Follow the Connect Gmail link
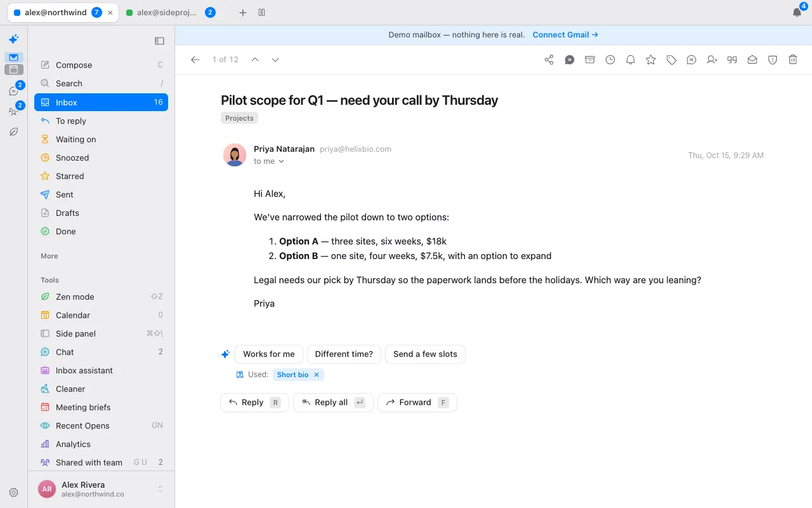This screenshot has height=508, width=812. click(x=565, y=35)
